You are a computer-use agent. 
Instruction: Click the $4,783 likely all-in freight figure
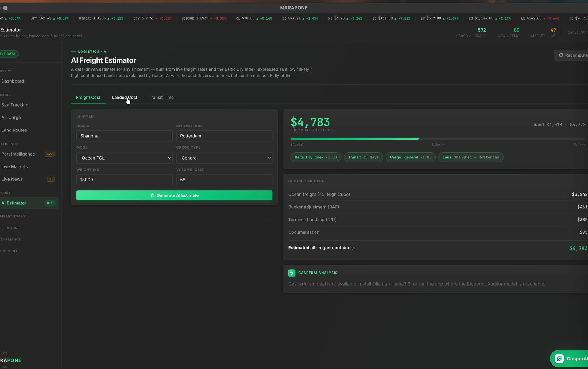tap(310, 122)
